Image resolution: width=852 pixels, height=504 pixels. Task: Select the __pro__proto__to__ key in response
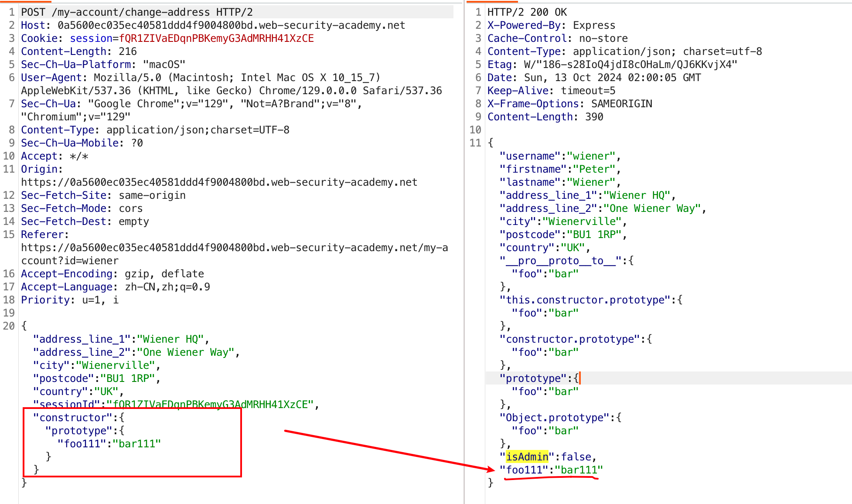[560, 260]
